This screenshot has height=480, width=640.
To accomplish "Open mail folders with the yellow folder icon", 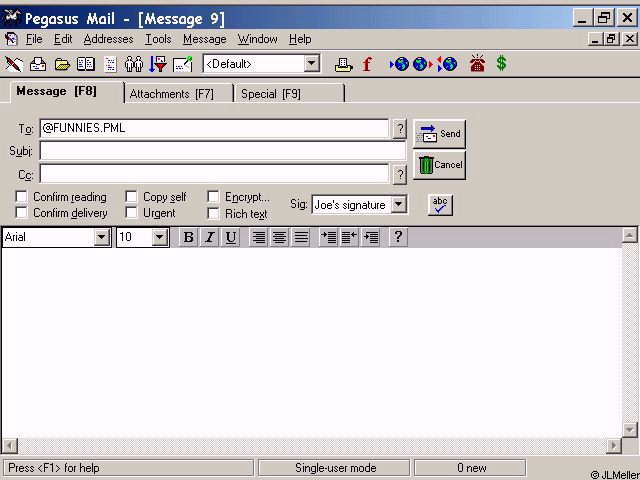I will (62, 64).
